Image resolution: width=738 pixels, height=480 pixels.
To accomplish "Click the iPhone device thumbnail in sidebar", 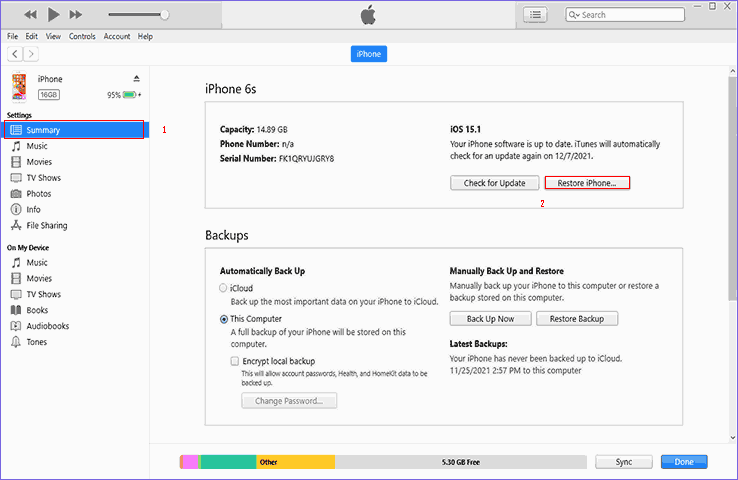I will pyautogui.click(x=19, y=87).
